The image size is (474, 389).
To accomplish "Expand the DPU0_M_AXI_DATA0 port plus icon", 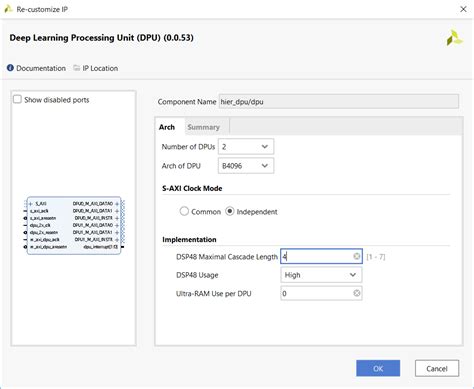I will 117,204.
